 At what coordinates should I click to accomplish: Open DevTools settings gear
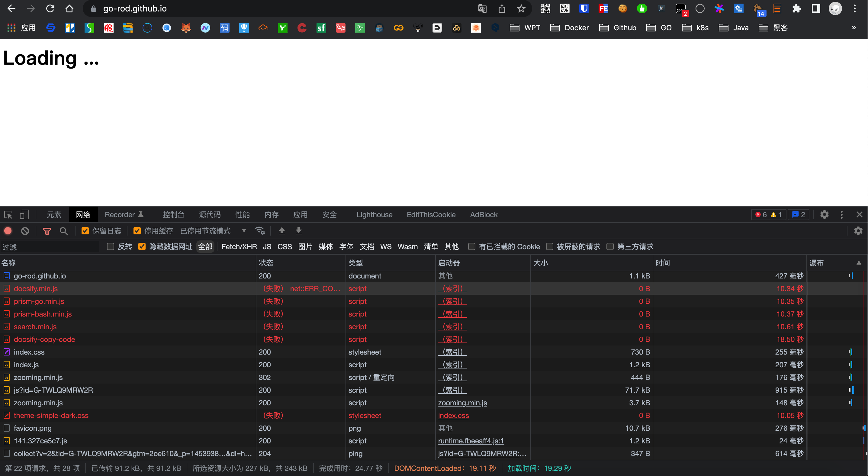[x=825, y=214]
